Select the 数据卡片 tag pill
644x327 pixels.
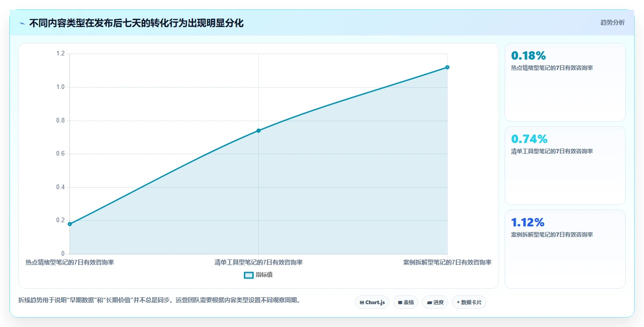[469, 302]
